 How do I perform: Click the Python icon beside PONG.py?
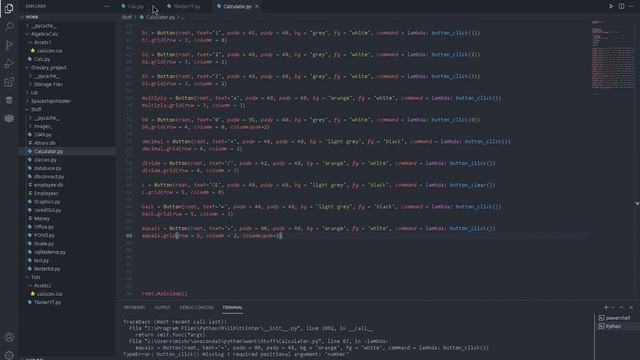click(x=30, y=235)
